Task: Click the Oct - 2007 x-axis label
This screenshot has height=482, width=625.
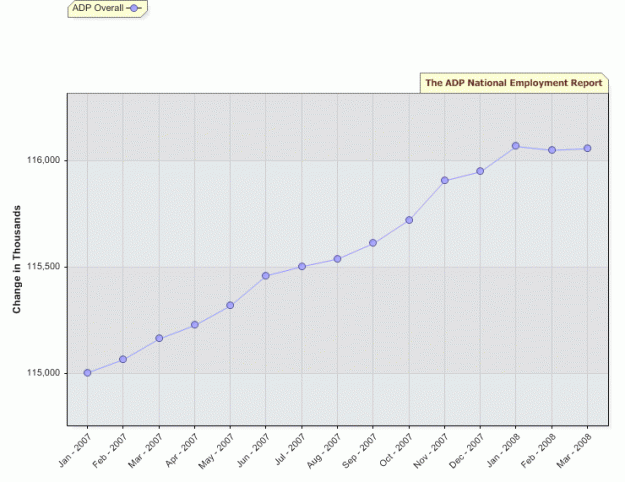Action: pos(397,450)
